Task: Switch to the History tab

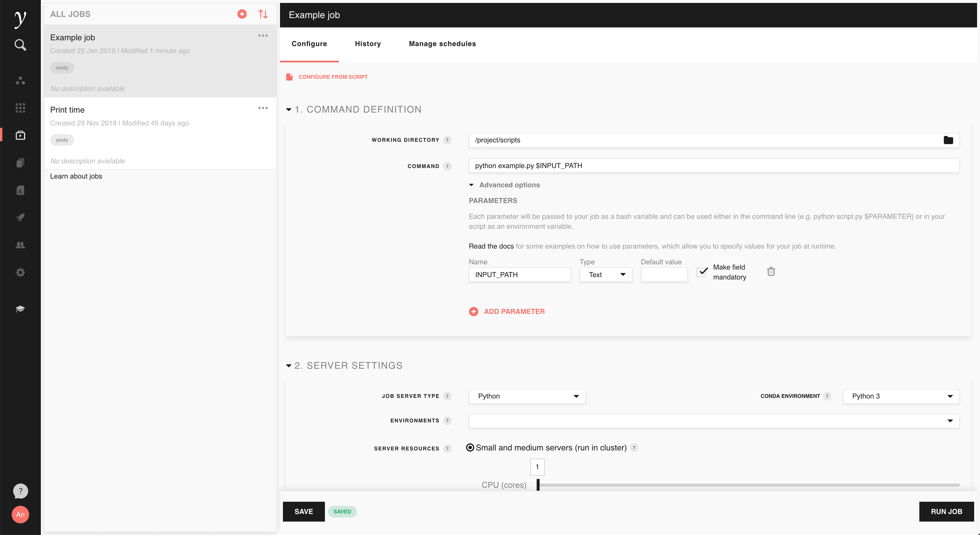Action: tap(367, 44)
